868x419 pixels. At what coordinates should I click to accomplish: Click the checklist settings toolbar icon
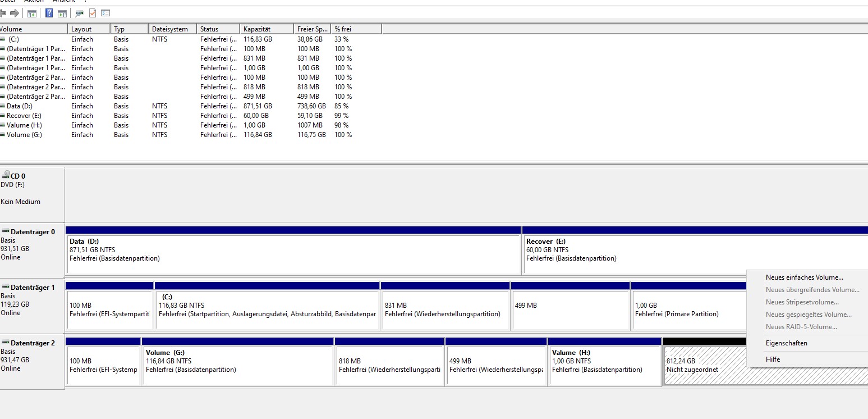[105, 13]
